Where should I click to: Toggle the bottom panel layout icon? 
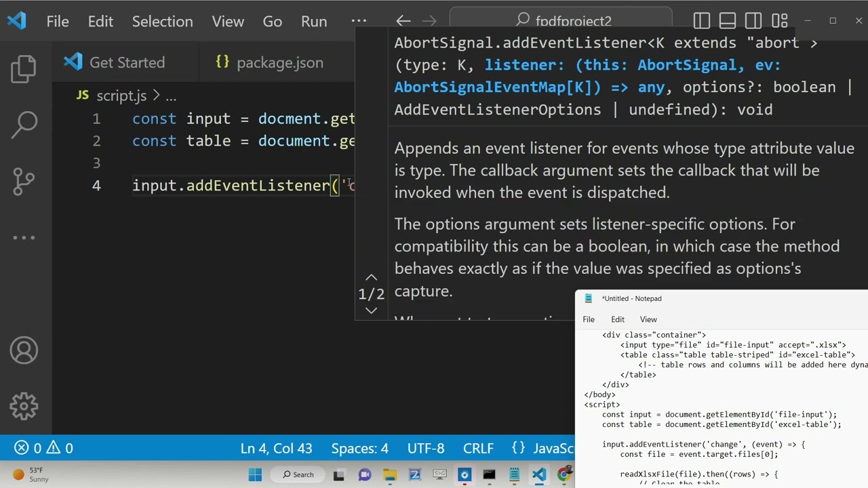tap(728, 21)
